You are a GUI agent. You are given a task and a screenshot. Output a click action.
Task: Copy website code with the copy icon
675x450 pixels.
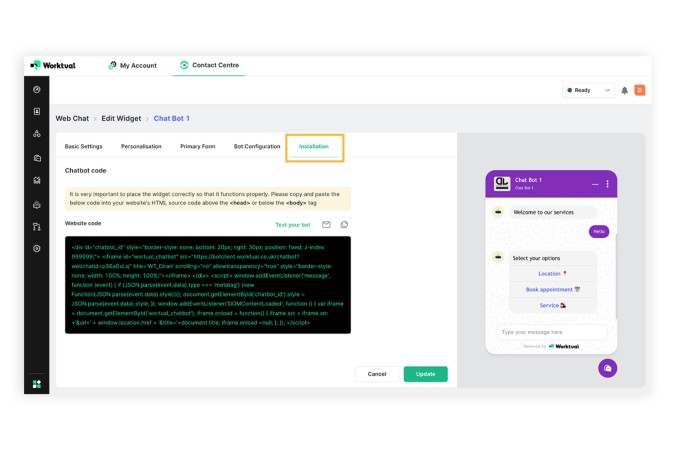(x=344, y=224)
